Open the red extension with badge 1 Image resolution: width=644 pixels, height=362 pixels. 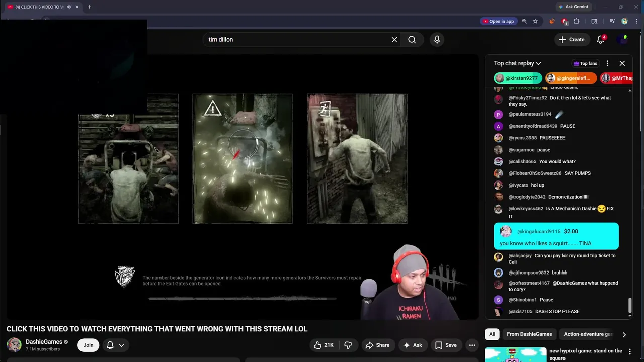565,21
